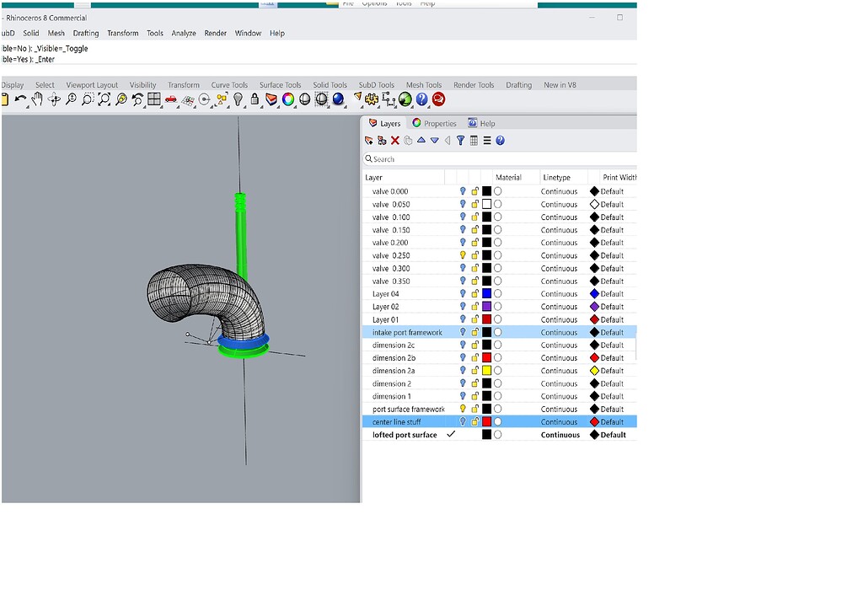Open the layer filter funnel icon
Image resolution: width=863 pixels, height=616 pixels.
[460, 141]
